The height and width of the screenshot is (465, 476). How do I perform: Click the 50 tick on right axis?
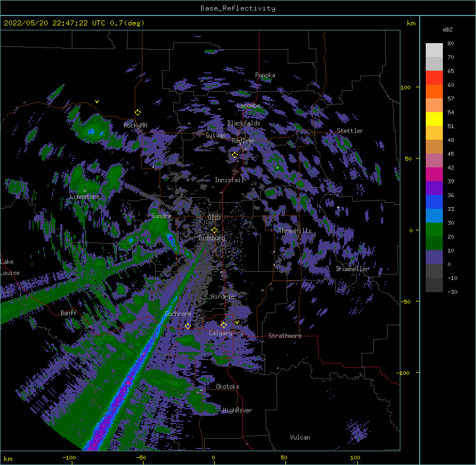tap(408, 158)
